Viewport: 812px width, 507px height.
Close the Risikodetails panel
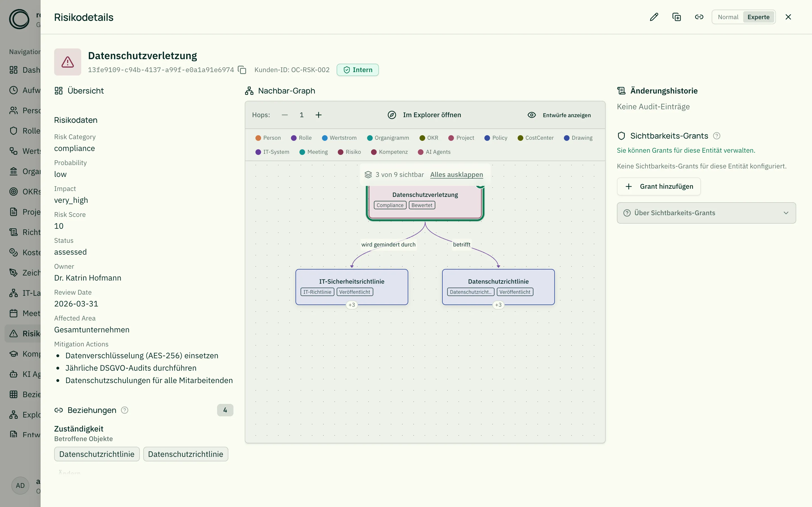pos(788,17)
